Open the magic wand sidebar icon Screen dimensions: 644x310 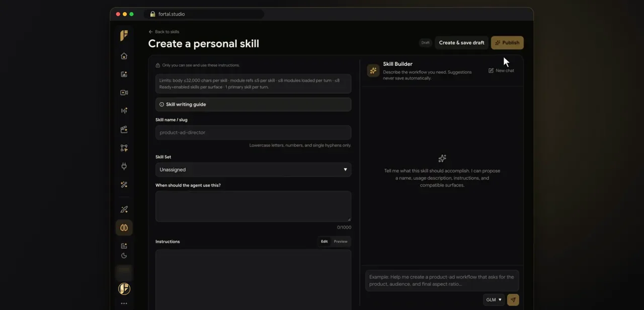point(124,185)
